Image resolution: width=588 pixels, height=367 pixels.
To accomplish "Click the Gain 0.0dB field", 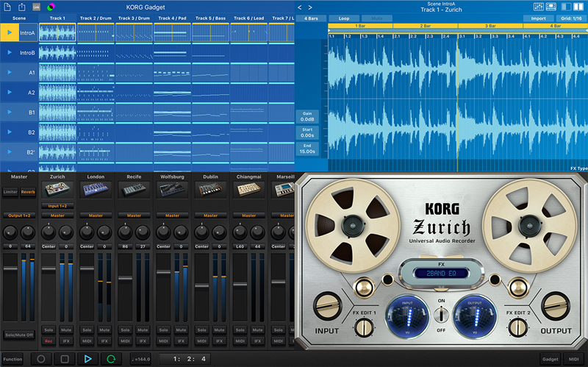I will tap(307, 117).
